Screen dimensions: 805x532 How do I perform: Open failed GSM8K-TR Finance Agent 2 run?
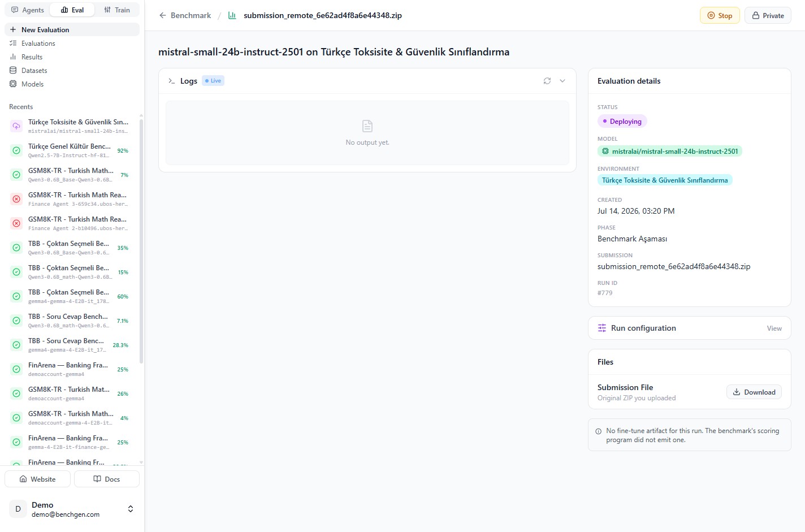click(x=73, y=223)
